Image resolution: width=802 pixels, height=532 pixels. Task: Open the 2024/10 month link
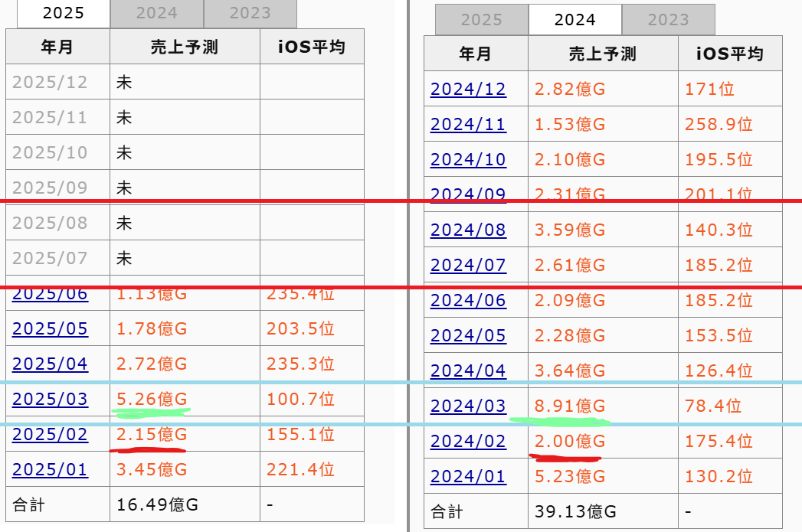pos(468,159)
